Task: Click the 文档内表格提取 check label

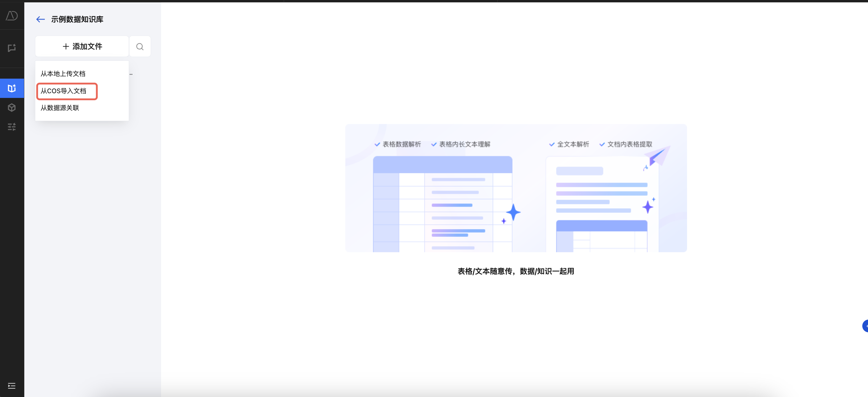Action: click(x=629, y=144)
